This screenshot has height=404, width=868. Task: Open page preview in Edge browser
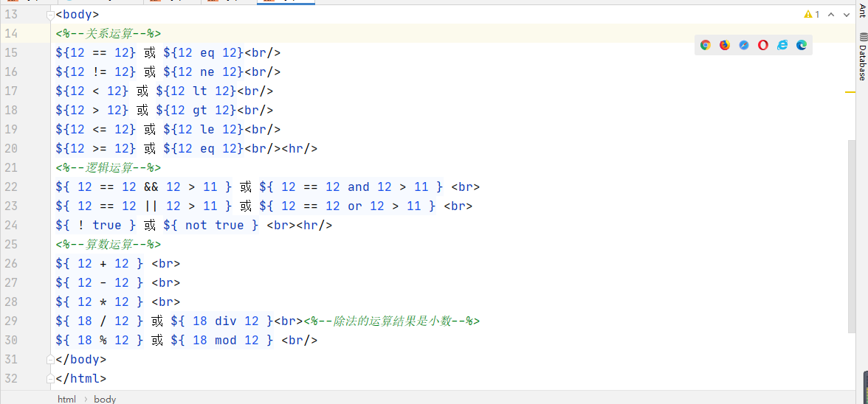point(802,45)
